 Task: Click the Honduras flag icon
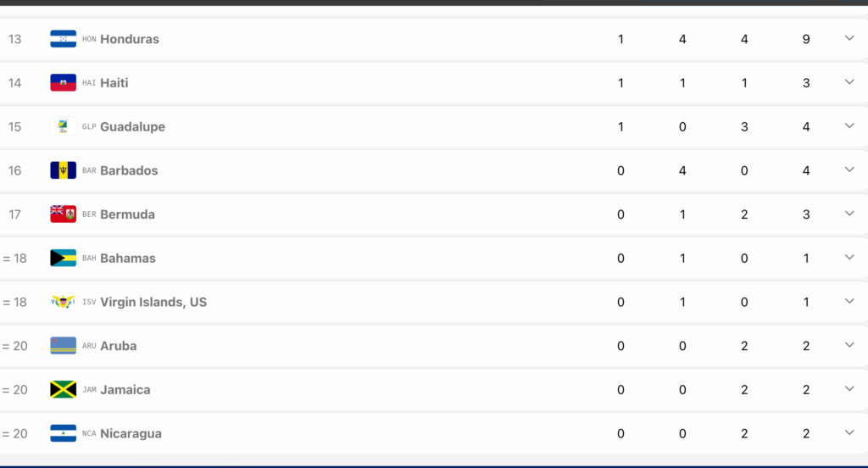(x=63, y=39)
